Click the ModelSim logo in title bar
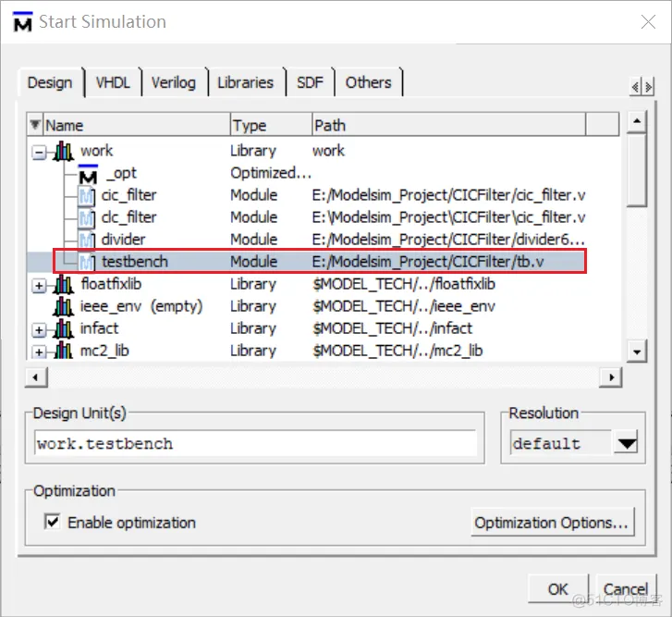 click(23, 21)
